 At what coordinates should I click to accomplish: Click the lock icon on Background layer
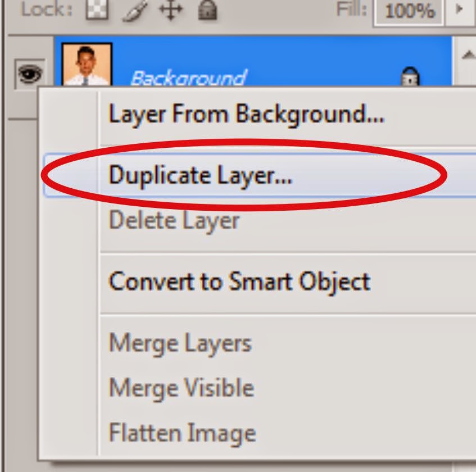[x=410, y=77]
